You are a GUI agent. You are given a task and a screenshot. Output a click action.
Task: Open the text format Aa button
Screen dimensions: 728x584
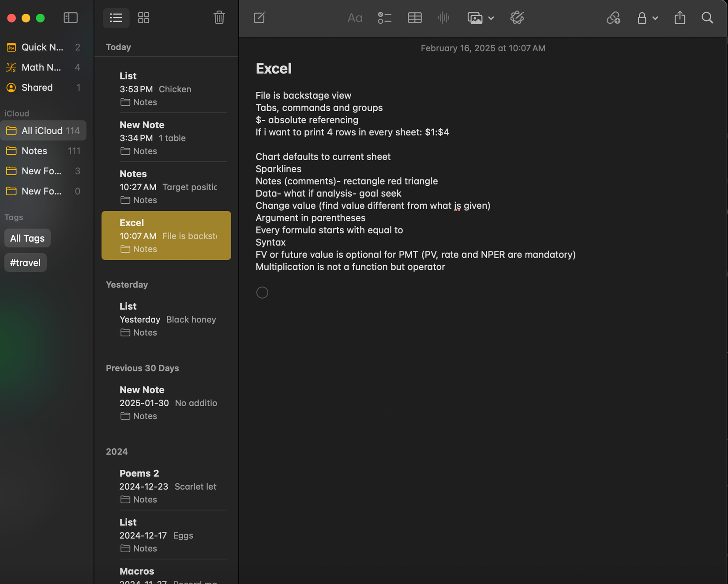pyautogui.click(x=355, y=18)
